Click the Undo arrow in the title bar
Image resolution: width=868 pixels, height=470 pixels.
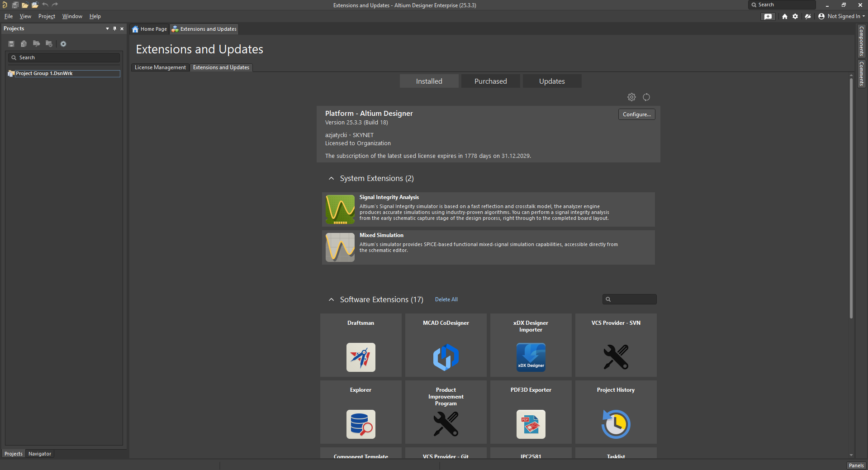(x=45, y=5)
